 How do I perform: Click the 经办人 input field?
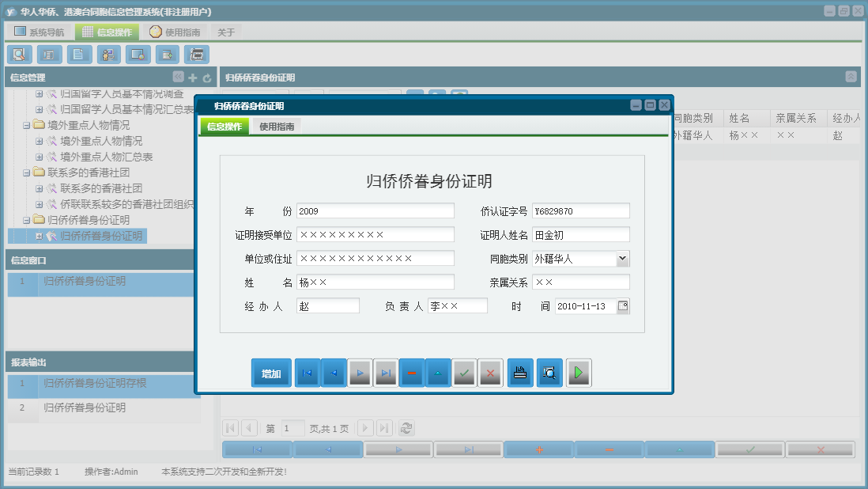[328, 306]
